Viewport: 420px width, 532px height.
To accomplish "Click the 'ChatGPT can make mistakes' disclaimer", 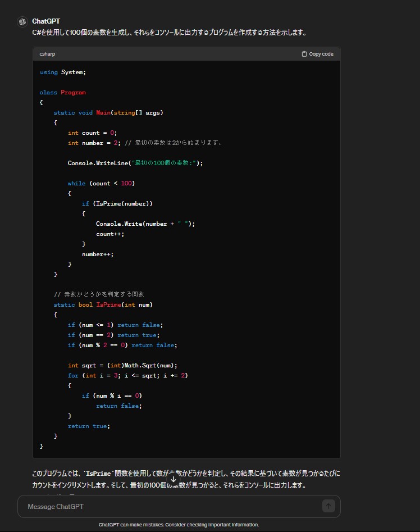I will click(x=179, y=525).
